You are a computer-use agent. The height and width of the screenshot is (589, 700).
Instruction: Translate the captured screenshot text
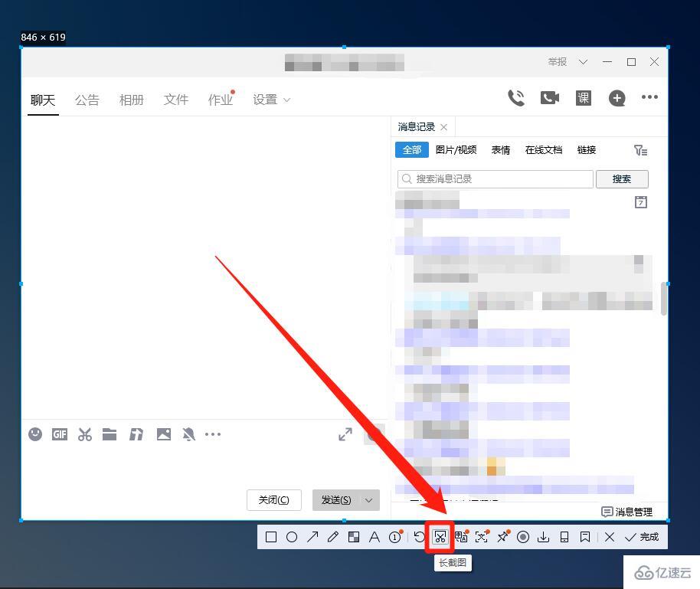(462, 536)
